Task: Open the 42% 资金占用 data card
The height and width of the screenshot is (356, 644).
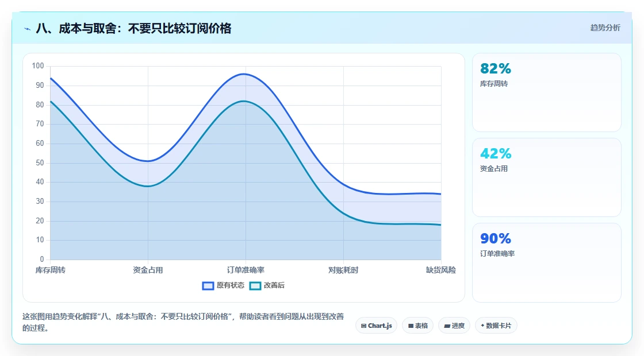Action: point(547,177)
